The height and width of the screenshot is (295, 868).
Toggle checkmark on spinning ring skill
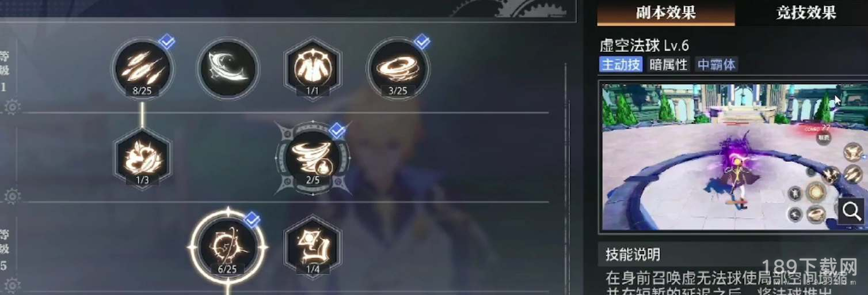(x=422, y=41)
